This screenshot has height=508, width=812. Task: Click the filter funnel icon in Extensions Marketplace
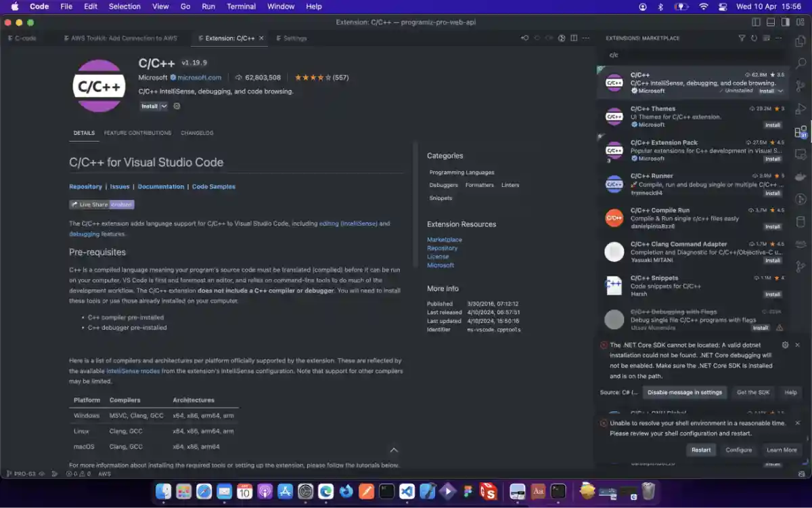[742, 38]
